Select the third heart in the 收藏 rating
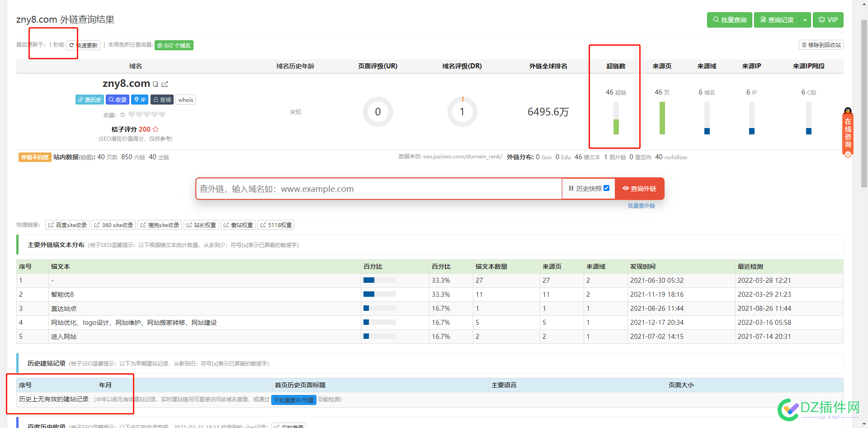The image size is (868, 428). click(147, 115)
